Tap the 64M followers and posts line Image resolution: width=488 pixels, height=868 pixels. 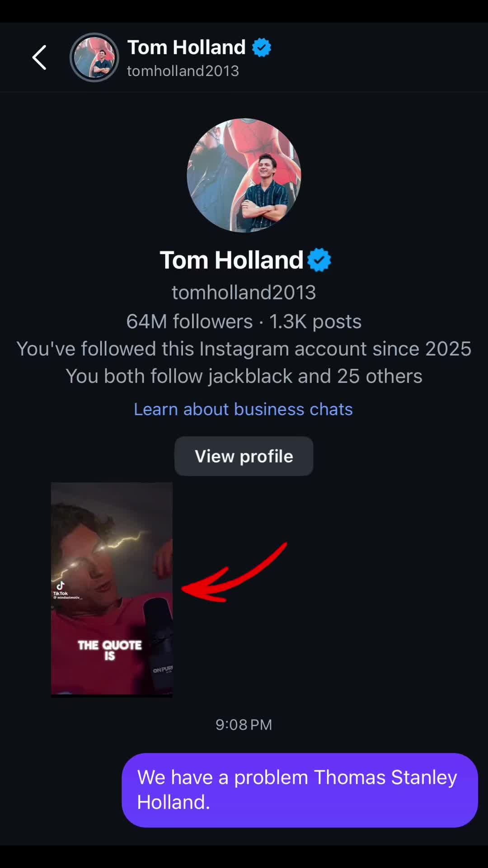pos(244,321)
